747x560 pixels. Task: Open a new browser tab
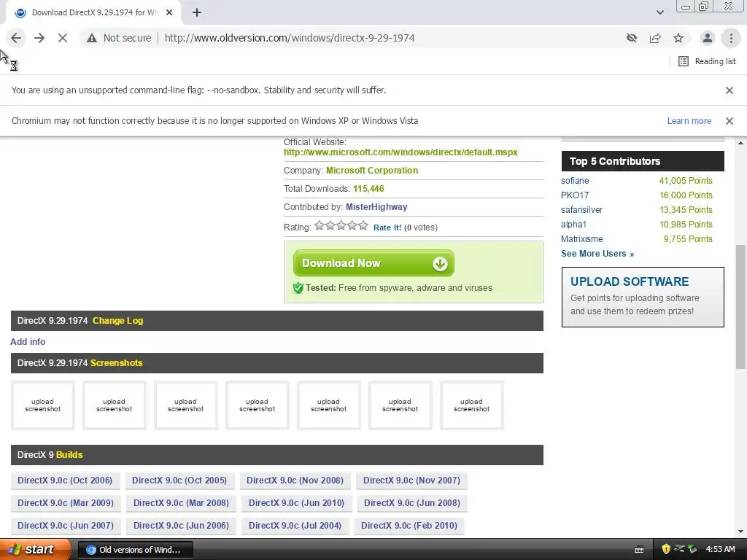pyautogui.click(x=197, y=13)
